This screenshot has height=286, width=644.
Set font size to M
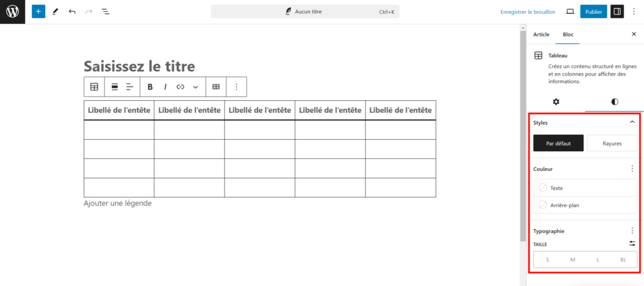[x=572, y=260]
